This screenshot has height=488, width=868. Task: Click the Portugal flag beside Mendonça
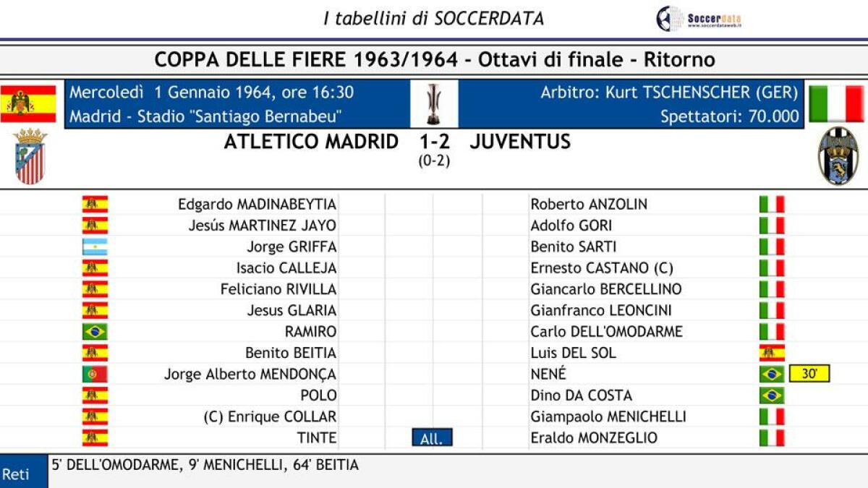(x=95, y=374)
